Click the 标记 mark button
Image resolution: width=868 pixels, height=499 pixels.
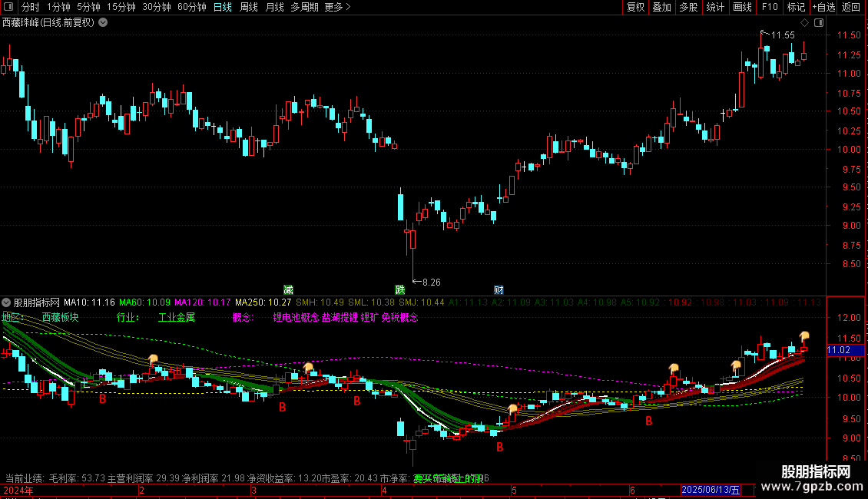pos(796,7)
